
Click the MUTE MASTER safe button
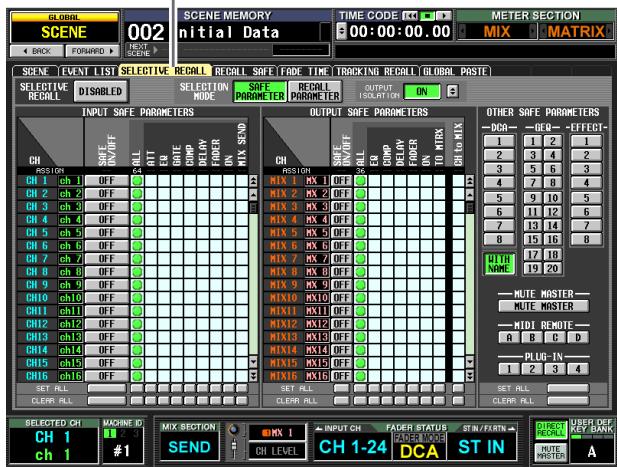point(544,306)
